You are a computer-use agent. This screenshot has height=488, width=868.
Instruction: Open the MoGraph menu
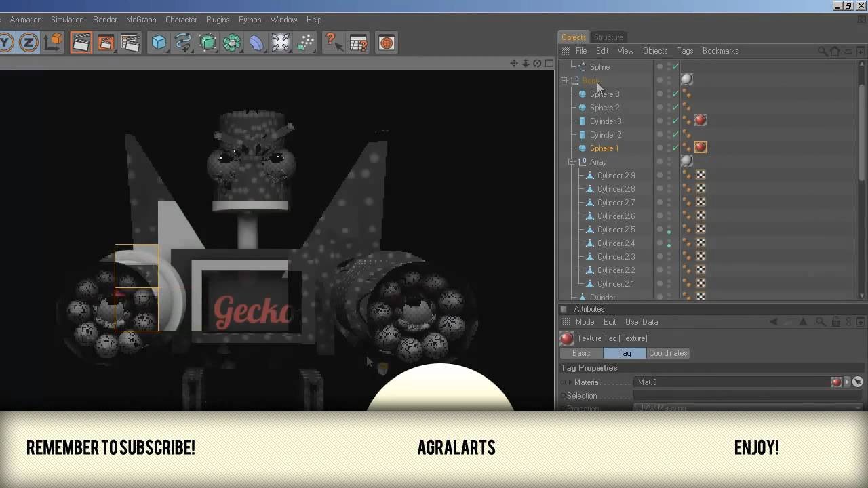[141, 20]
